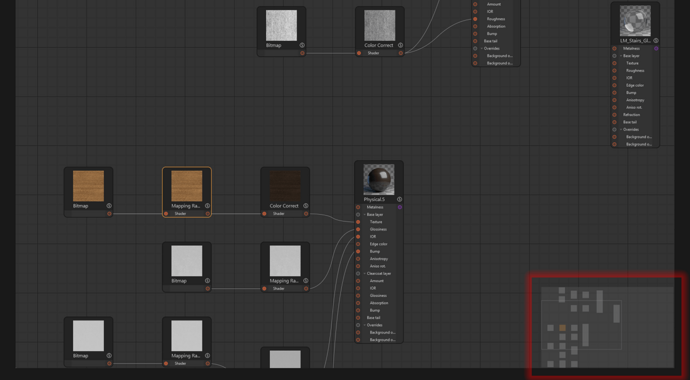Click the Texture input socket on Physical.S

pyautogui.click(x=358, y=222)
